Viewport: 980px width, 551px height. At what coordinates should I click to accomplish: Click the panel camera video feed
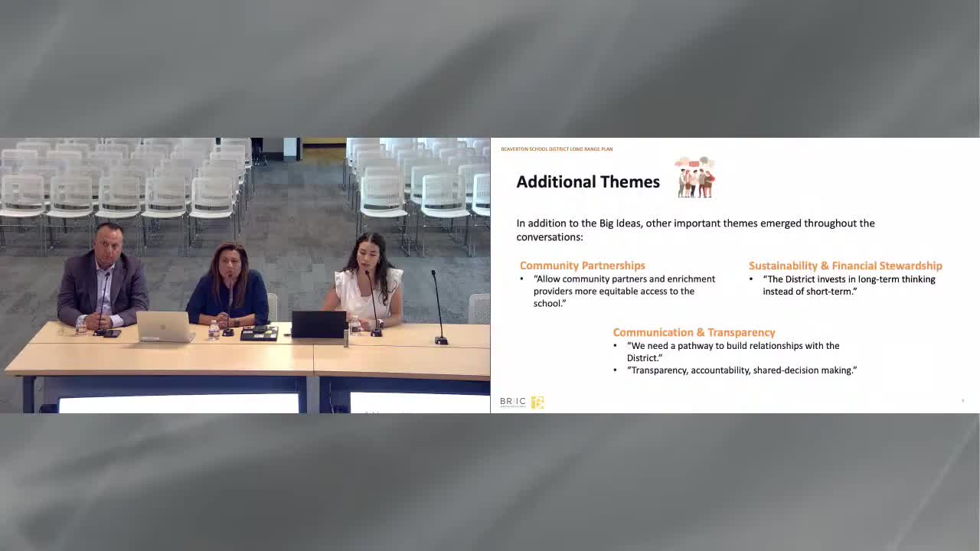(245, 275)
